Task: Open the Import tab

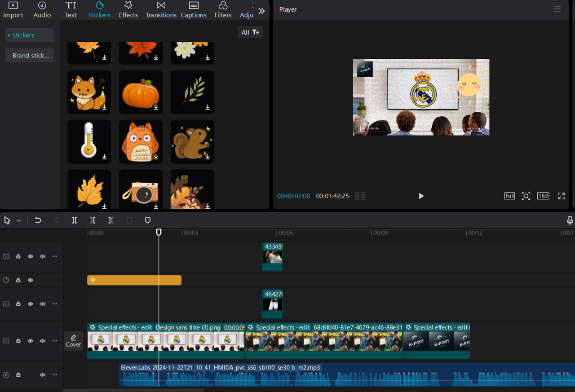Action: coord(13,10)
